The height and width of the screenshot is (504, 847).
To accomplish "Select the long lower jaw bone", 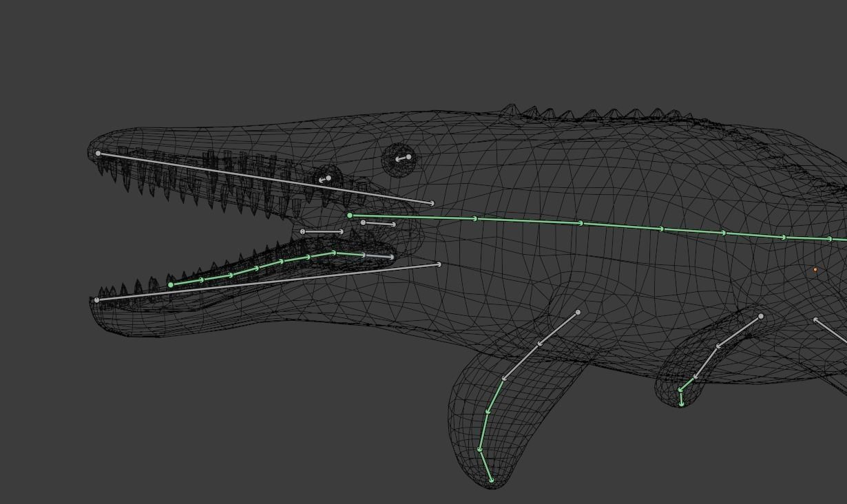I will pyautogui.click(x=267, y=282).
